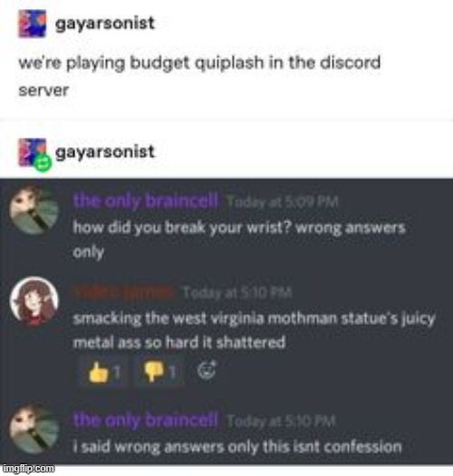Click the Today at 5:09 PM timestamp
This screenshot has height=476, width=453.
click(x=282, y=201)
